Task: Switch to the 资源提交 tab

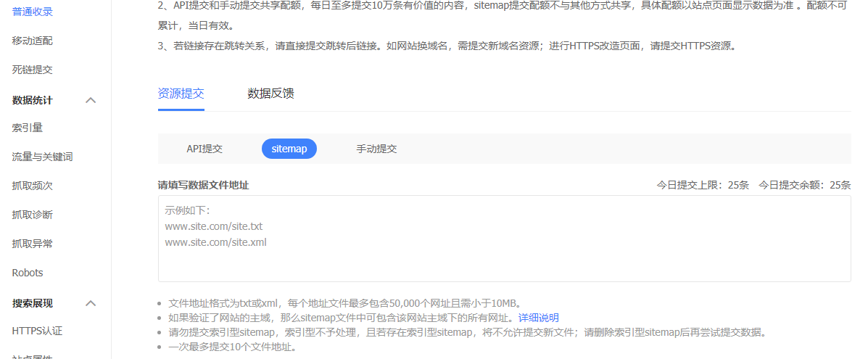Action: click(181, 94)
